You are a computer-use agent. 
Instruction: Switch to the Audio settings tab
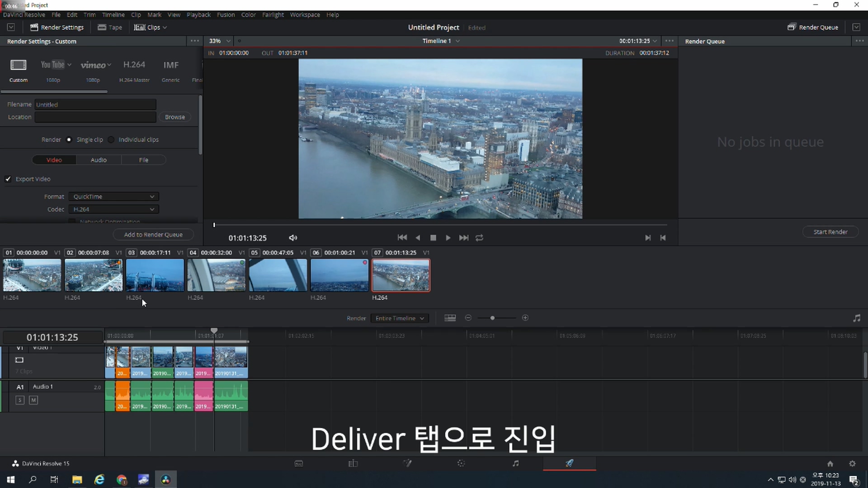[x=99, y=160]
